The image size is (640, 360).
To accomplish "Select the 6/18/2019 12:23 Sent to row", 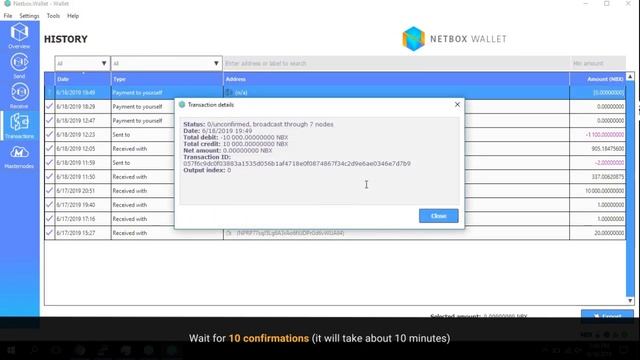I will 335,135.
